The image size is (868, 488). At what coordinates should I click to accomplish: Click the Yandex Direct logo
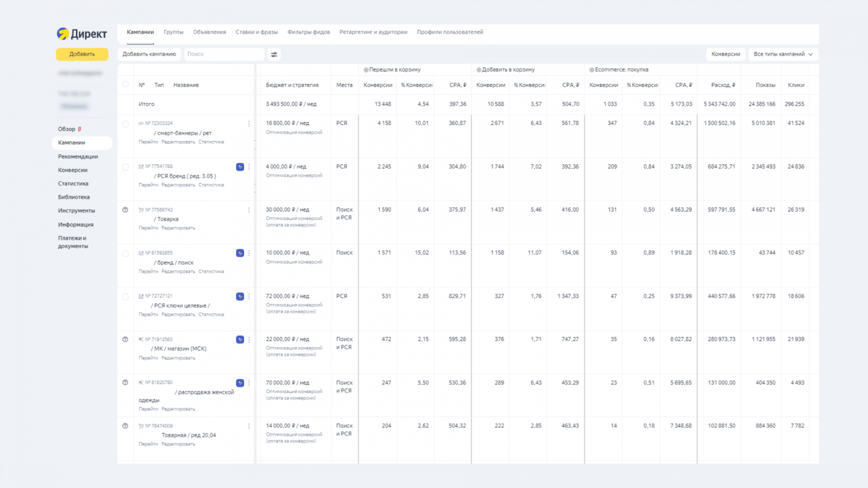point(82,34)
